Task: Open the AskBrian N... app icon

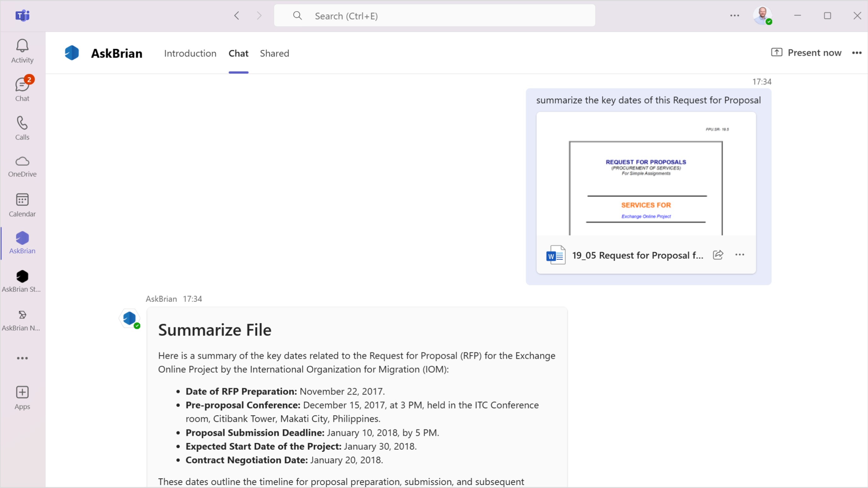Action: tap(22, 320)
